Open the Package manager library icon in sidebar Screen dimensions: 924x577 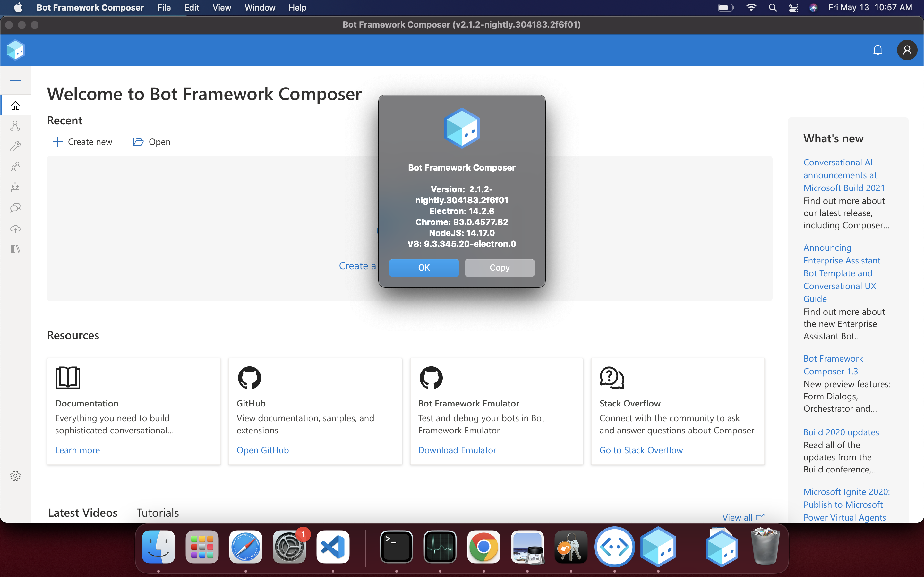pyautogui.click(x=15, y=249)
